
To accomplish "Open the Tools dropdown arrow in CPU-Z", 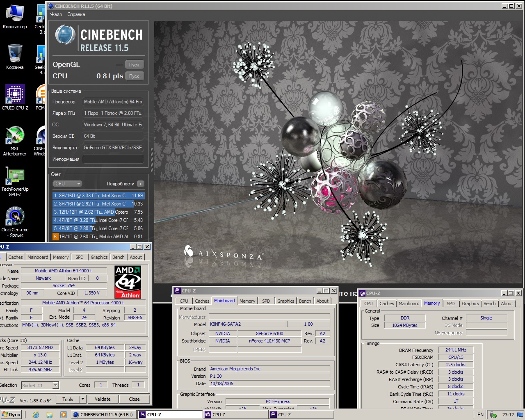I will 82,399.
